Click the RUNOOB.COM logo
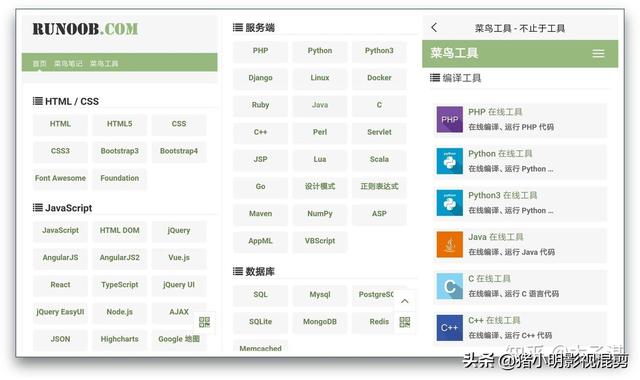This screenshot has height=380, width=640. 85,29
